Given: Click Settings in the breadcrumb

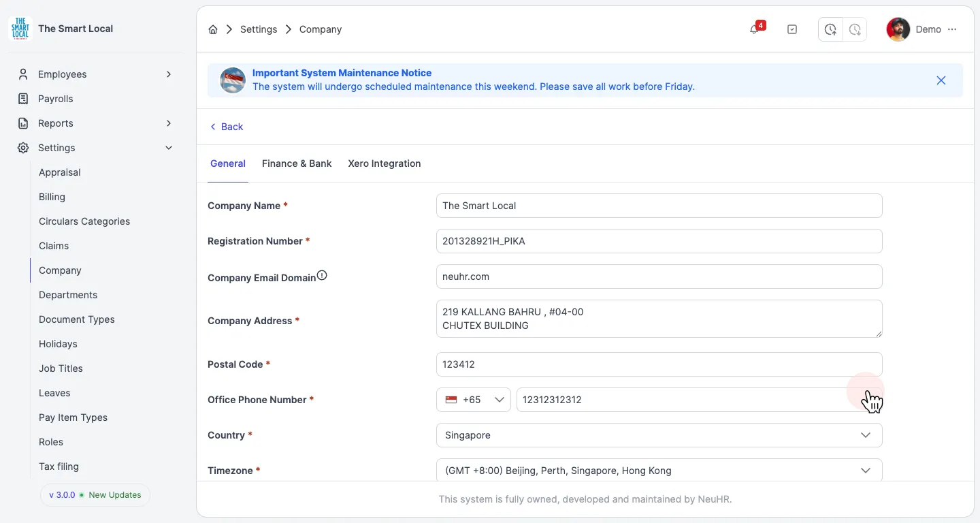Looking at the screenshot, I should pos(259,29).
